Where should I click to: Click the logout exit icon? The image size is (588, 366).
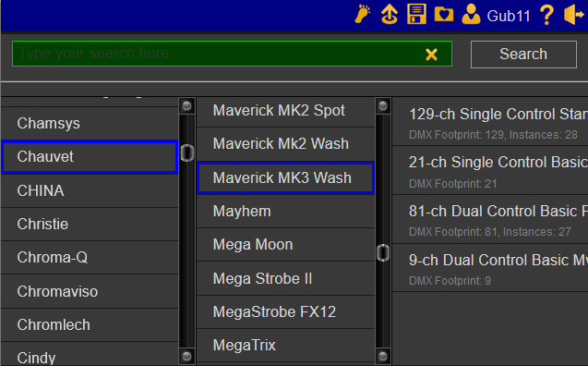pos(574,15)
